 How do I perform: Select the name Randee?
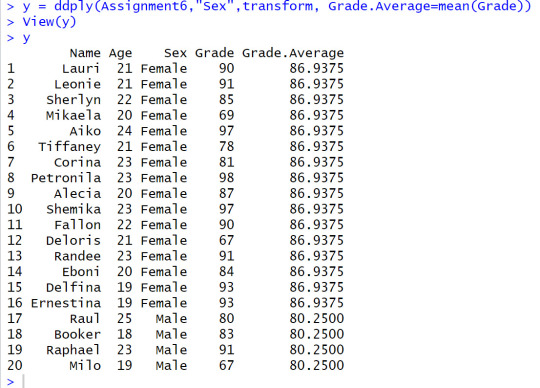pos(77,256)
